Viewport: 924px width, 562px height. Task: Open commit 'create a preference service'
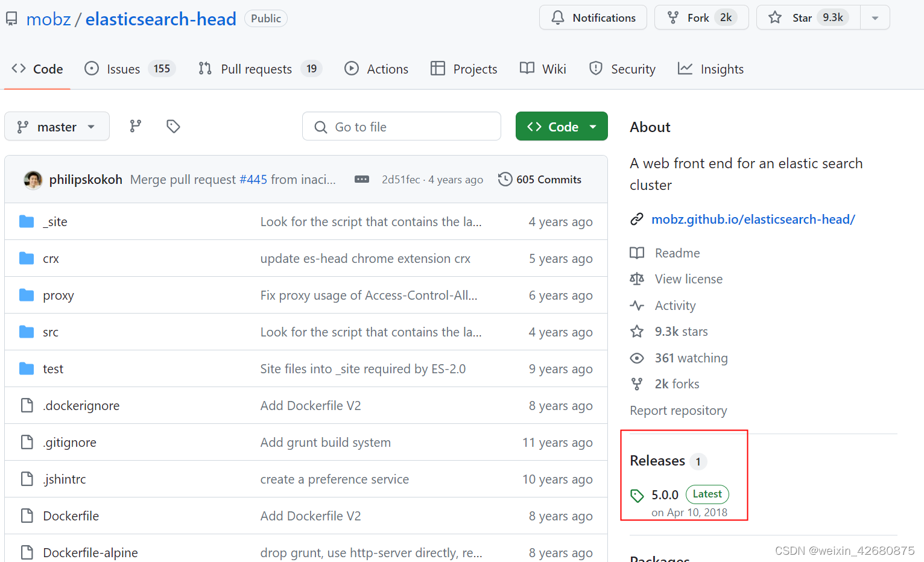(335, 479)
